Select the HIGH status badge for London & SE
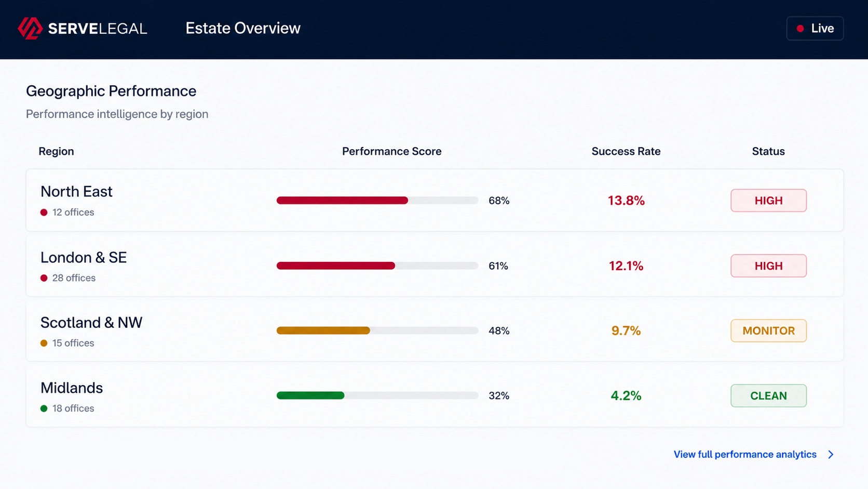This screenshot has height=489, width=868. tap(768, 266)
